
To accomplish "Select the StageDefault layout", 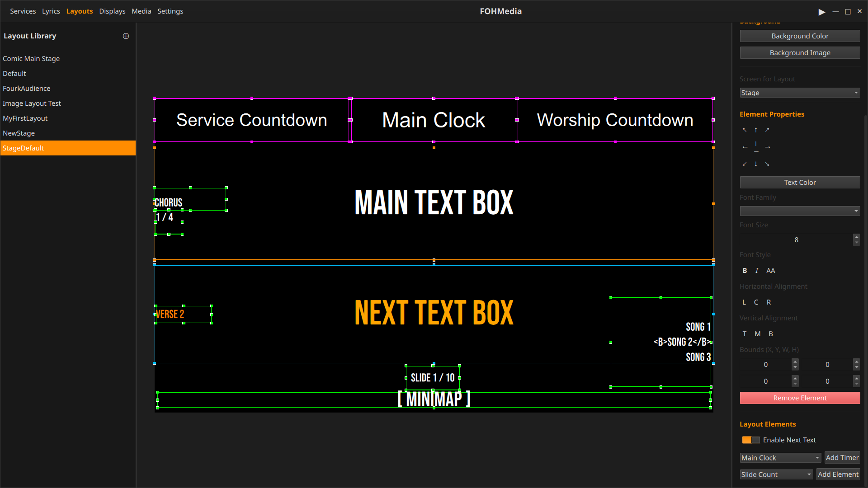I will (x=68, y=148).
